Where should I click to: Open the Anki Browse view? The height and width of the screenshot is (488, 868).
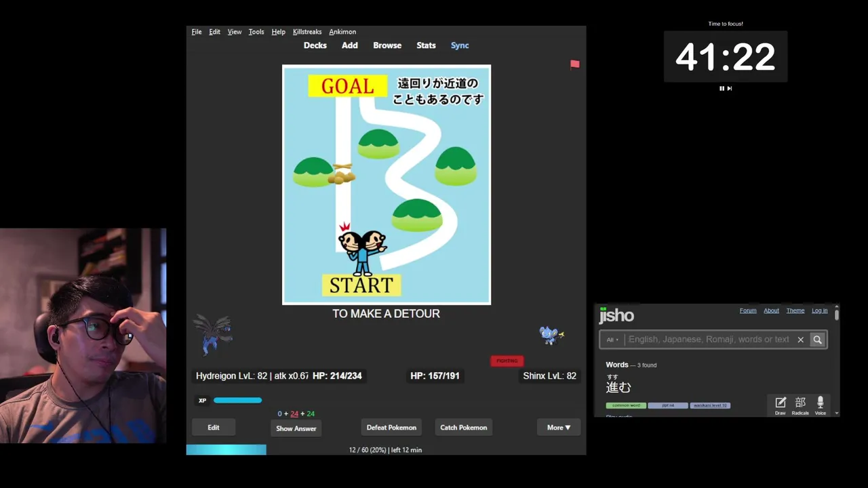coord(387,45)
